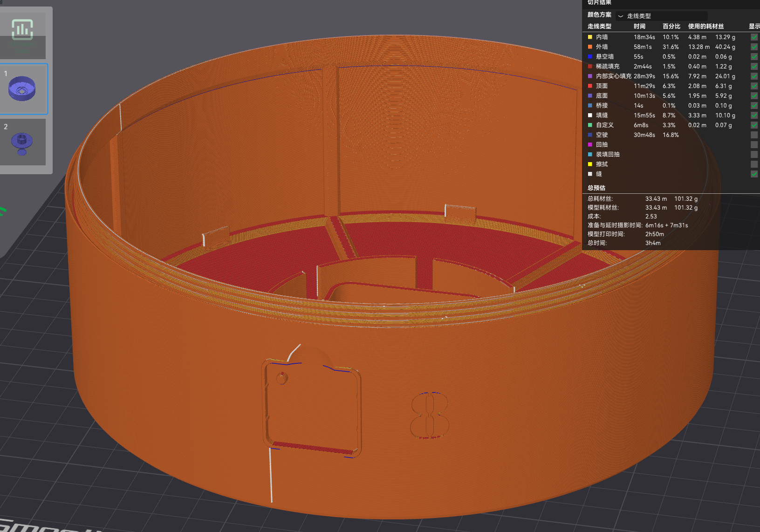Click the 外墙 line type label
The height and width of the screenshot is (532, 760).
point(602,47)
